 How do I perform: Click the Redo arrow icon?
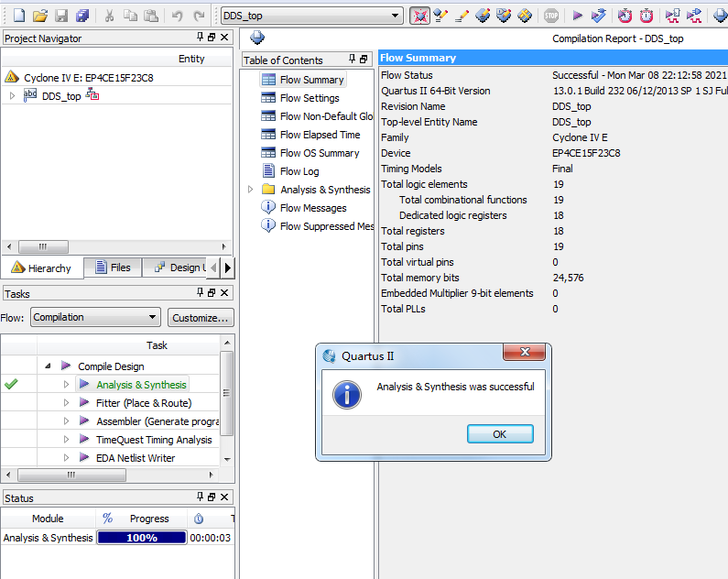coord(199,16)
